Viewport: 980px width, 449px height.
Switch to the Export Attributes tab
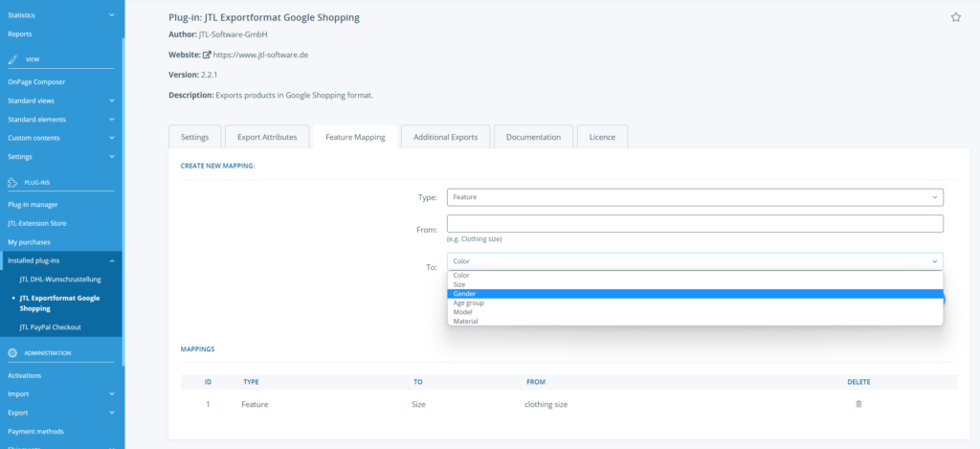tap(267, 137)
